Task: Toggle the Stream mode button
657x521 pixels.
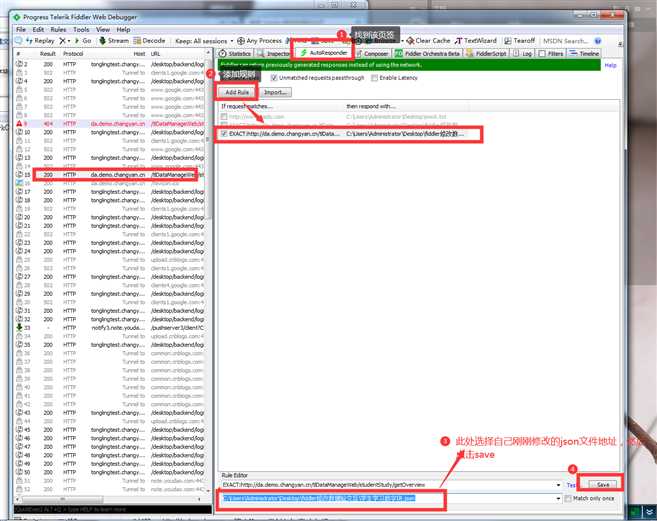Action: (x=114, y=41)
